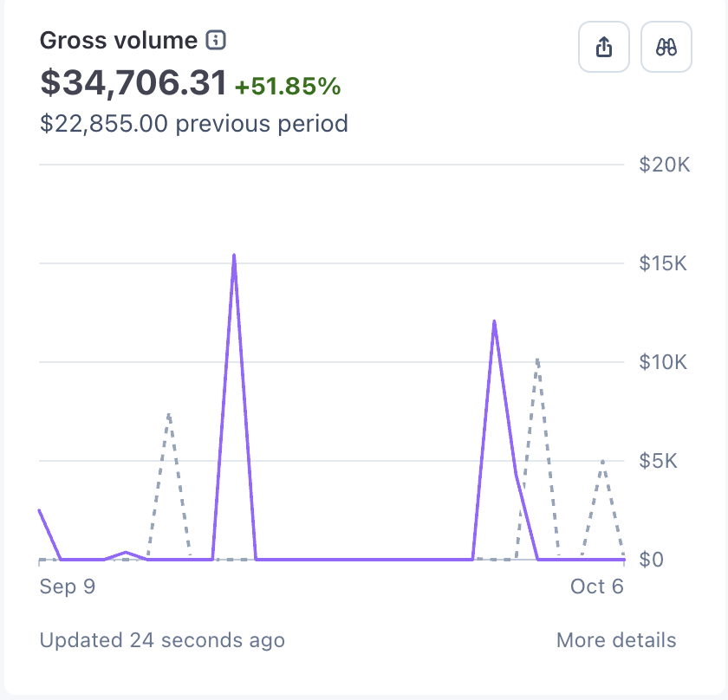Click the dotted previous-period peak near $10K
This screenshot has width=728, height=700.
pos(537,360)
